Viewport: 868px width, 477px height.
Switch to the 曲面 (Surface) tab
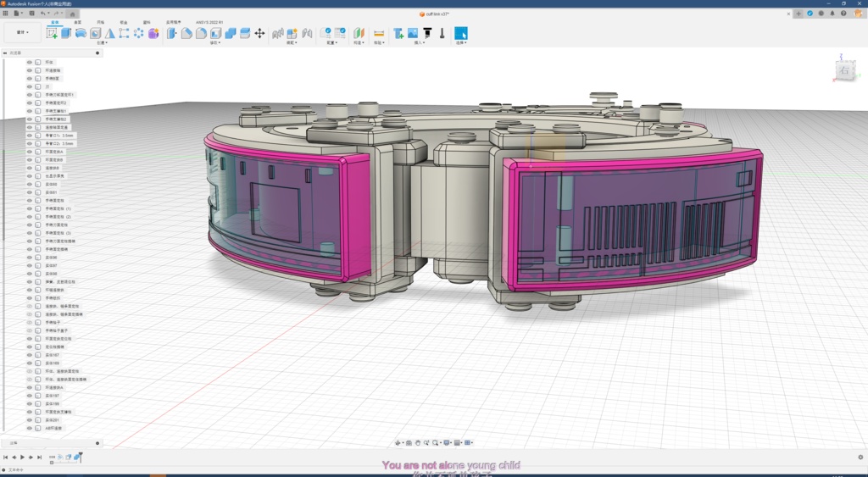coord(77,23)
